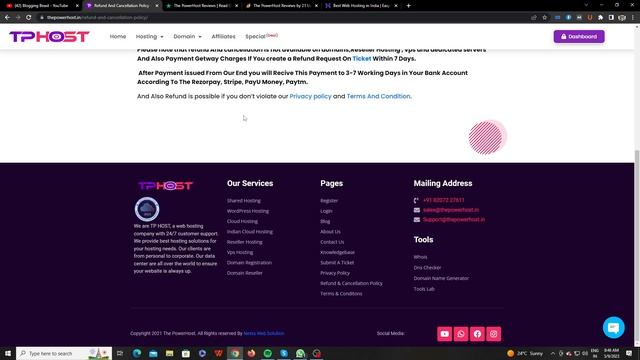Open the browser profile avatar
Image resolution: width=640 pixels, height=360 pixels.
pyautogui.click(x=622, y=18)
